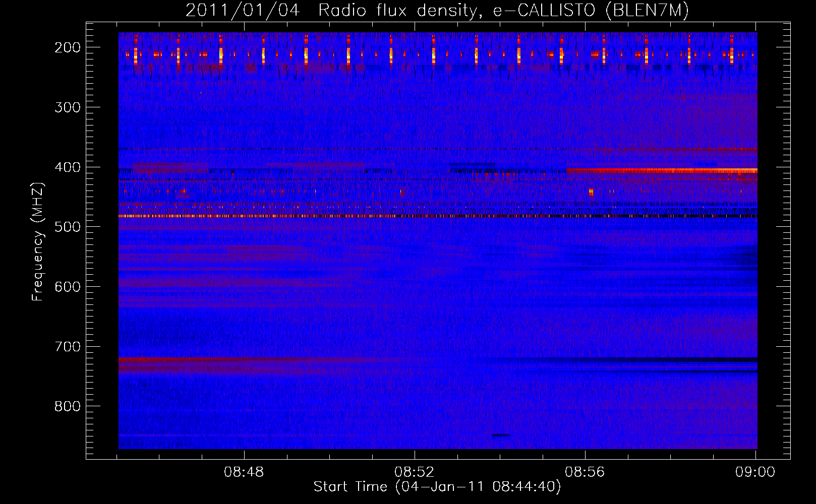Click the bright orange interference line near 480 MHz
816x504 pixels.
[438, 216]
